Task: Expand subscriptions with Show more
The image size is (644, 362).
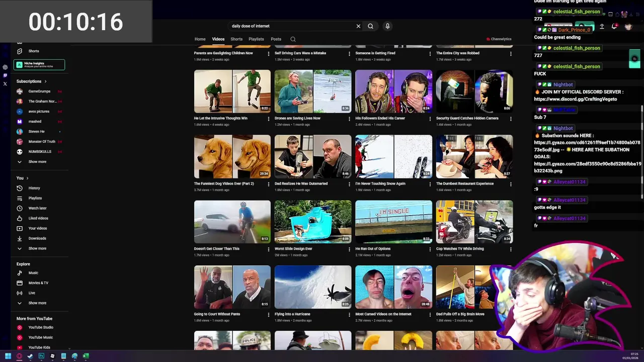Action: pos(39,162)
